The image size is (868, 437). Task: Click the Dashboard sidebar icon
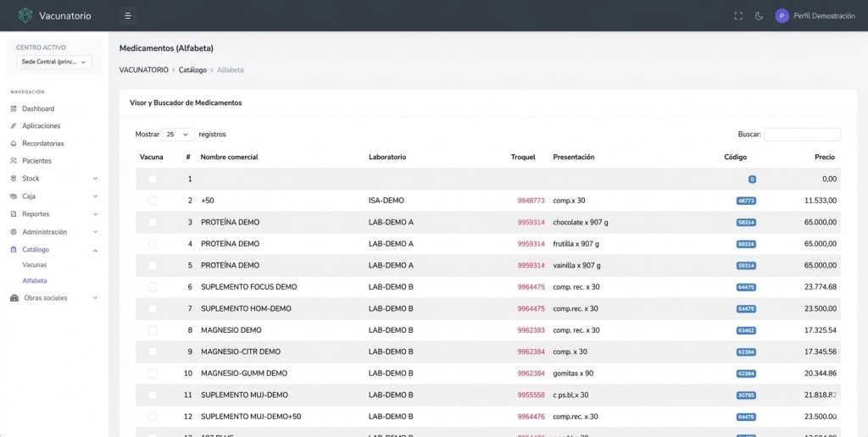[x=14, y=109]
